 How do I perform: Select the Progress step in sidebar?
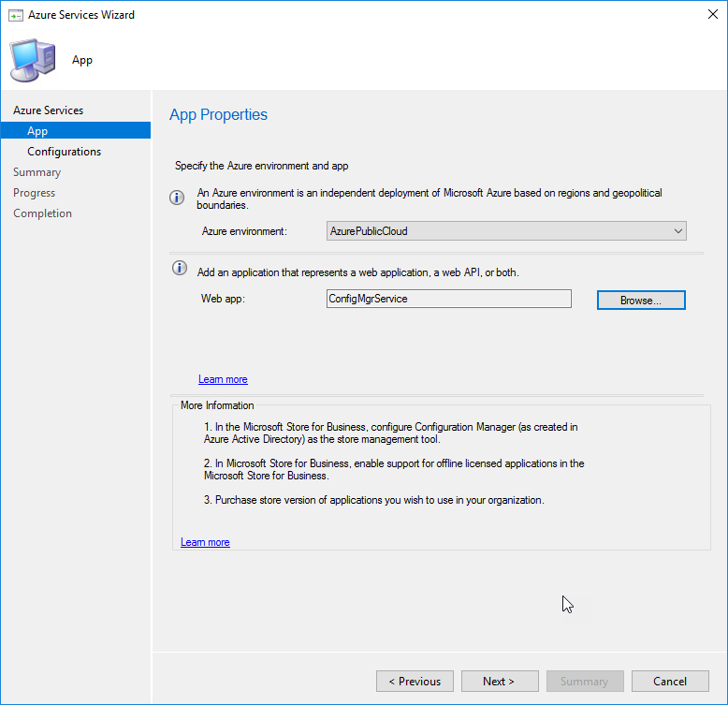[x=35, y=193]
